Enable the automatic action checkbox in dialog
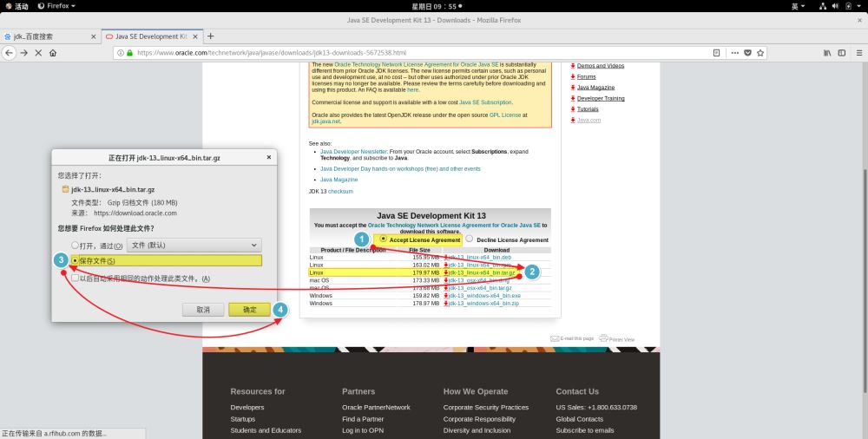Viewport: 868px width, 439px height. pyautogui.click(x=74, y=278)
